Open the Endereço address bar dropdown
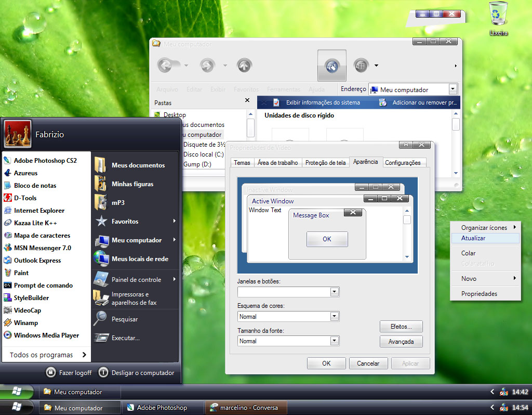Screen dimensions: 532x415 coord(453,89)
